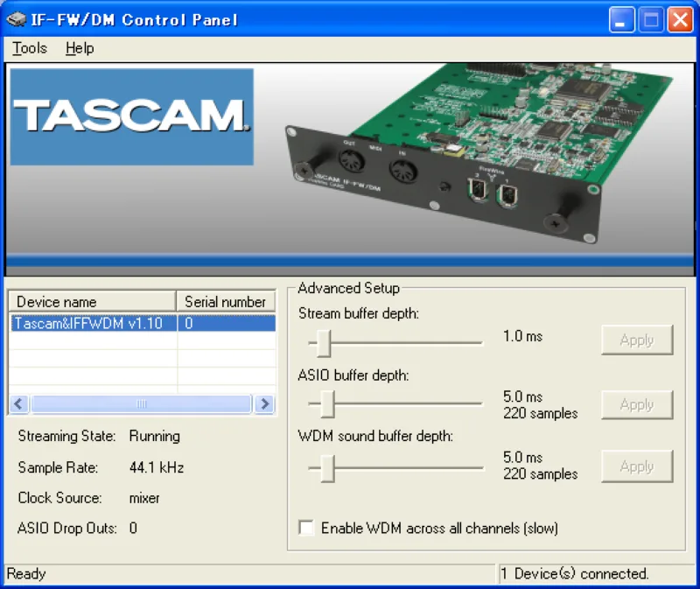This screenshot has height=589, width=700.
Task: Click the '44.1 kHz' sample rate value
Action: click(x=157, y=467)
